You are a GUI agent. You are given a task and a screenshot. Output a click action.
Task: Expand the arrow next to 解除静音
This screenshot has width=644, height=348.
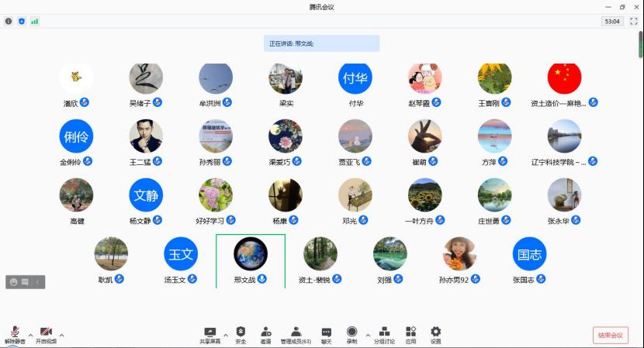click(30, 335)
